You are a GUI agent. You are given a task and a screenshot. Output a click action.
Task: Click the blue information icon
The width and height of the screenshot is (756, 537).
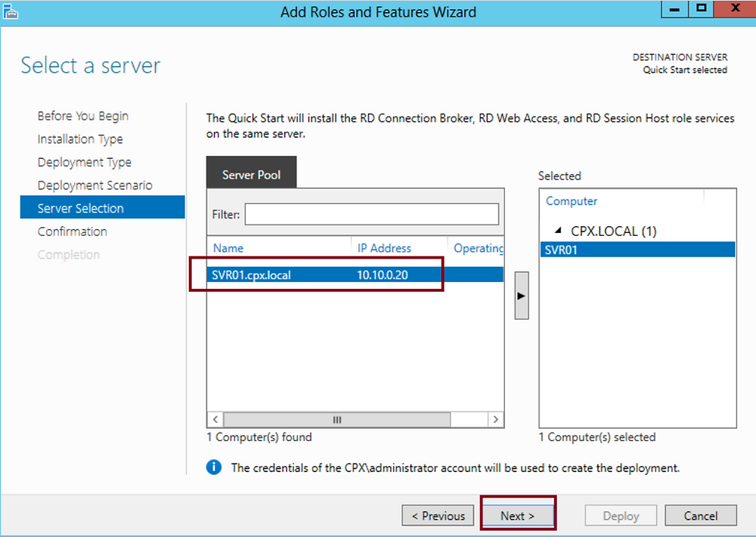coord(214,467)
